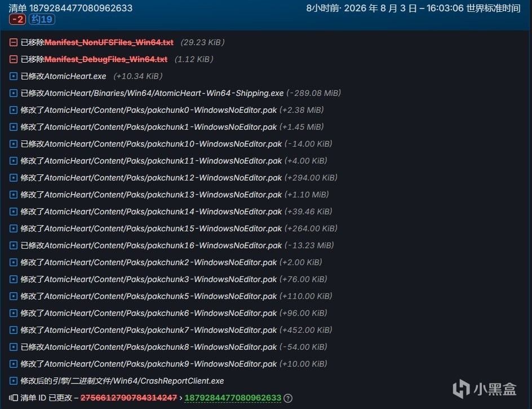
Task: Select path pakchunk11-WindowsNoEditor.pak
Action: pos(163,161)
